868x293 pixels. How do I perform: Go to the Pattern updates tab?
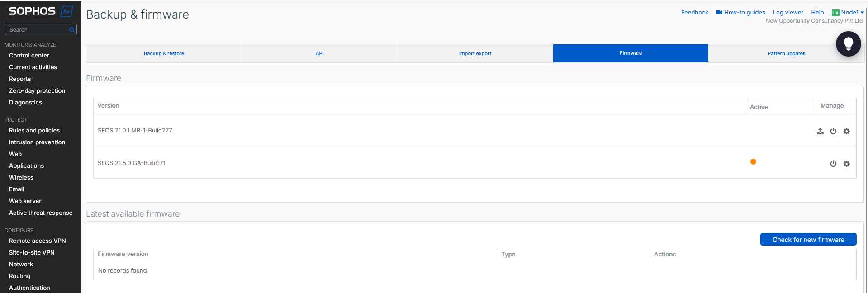786,53
